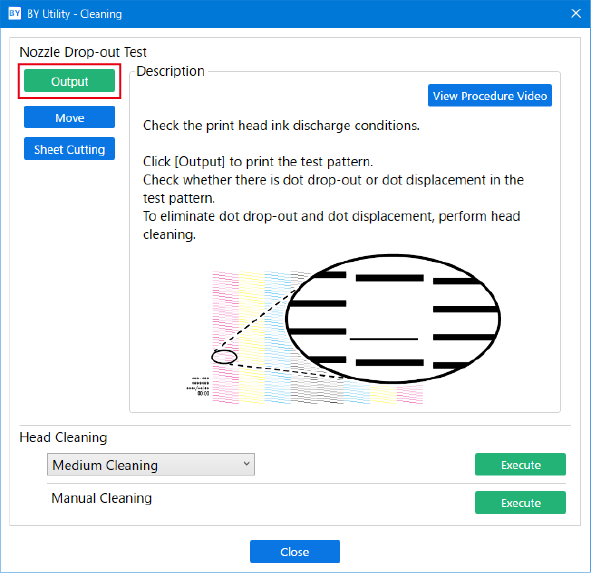Click the Head Cleaning section label
Screen dimensions: 591x573
click(63, 437)
